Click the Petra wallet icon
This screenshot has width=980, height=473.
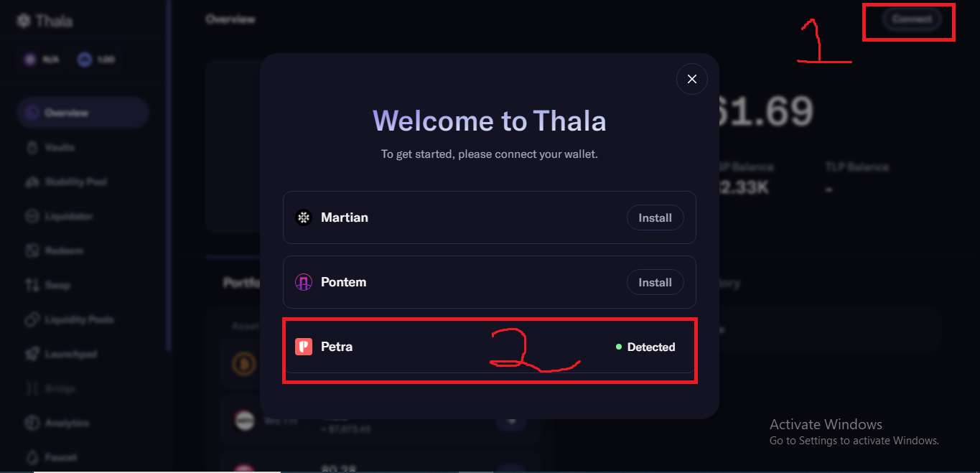click(304, 347)
